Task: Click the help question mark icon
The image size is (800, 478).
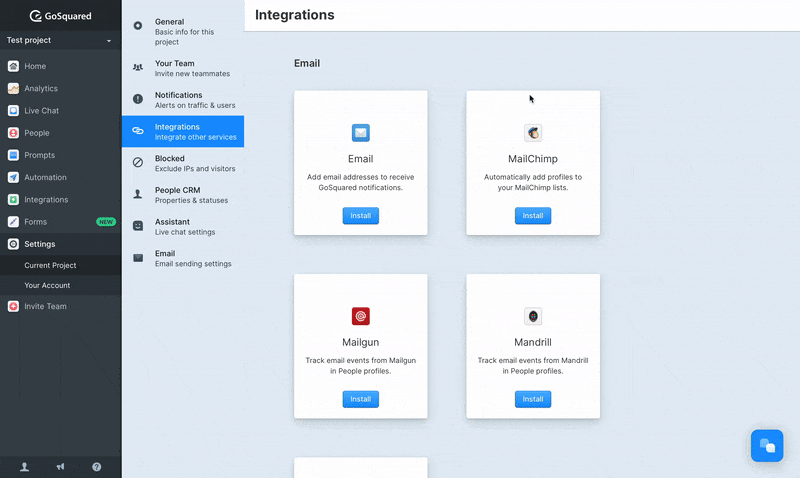Action: click(96, 467)
